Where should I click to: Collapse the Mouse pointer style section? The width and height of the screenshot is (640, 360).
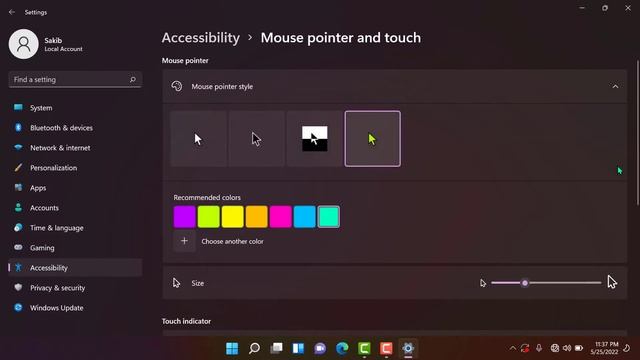(615, 87)
